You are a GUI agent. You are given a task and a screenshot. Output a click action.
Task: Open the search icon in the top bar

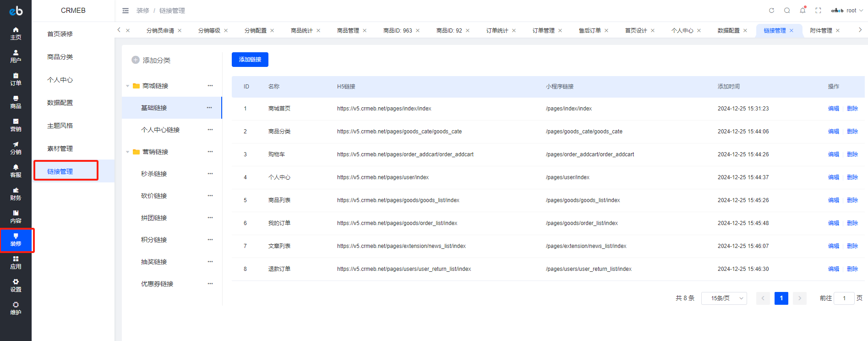click(787, 11)
